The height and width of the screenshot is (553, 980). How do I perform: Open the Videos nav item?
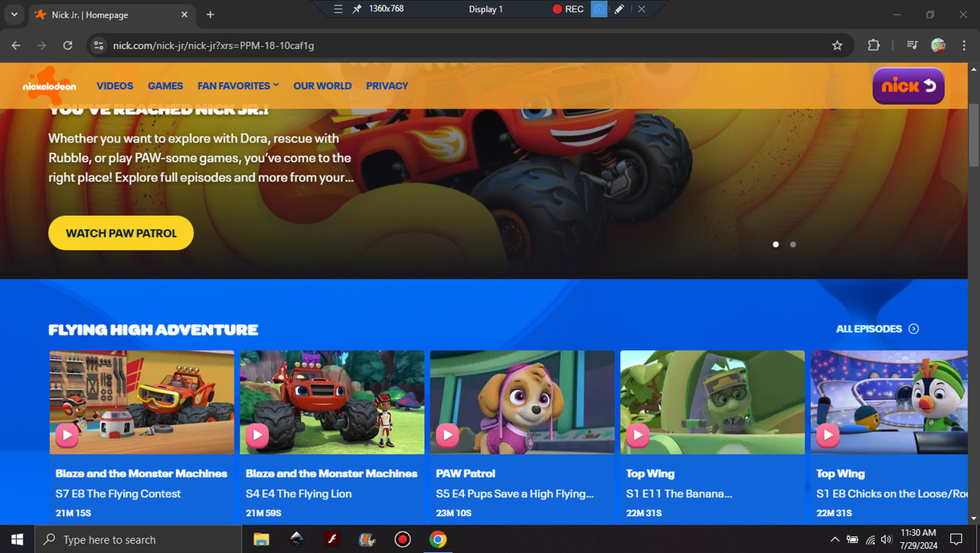point(115,86)
